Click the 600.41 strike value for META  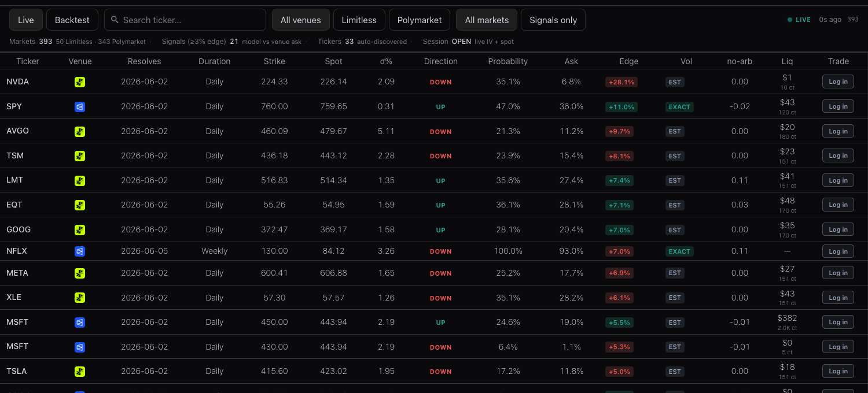[274, 273]
